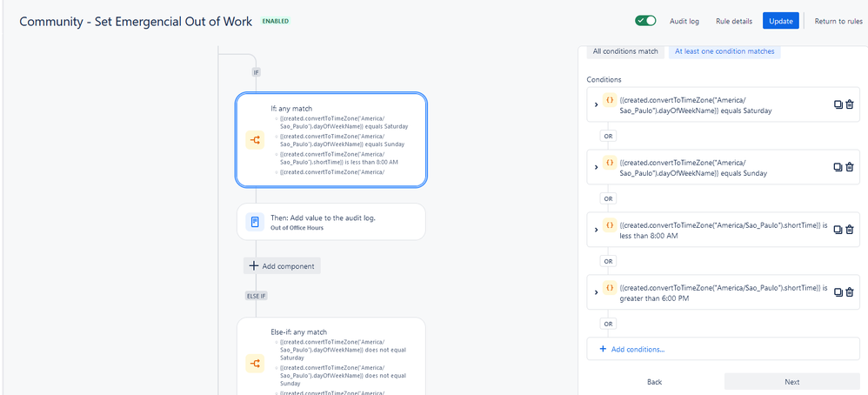Click the ENABLED status badge
This screenshot has width=868, height=395.
tap(275, 21)
